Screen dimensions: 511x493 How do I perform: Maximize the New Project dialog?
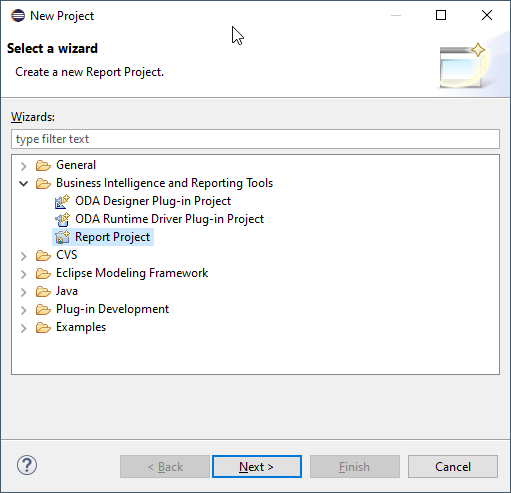pos(441,15)
